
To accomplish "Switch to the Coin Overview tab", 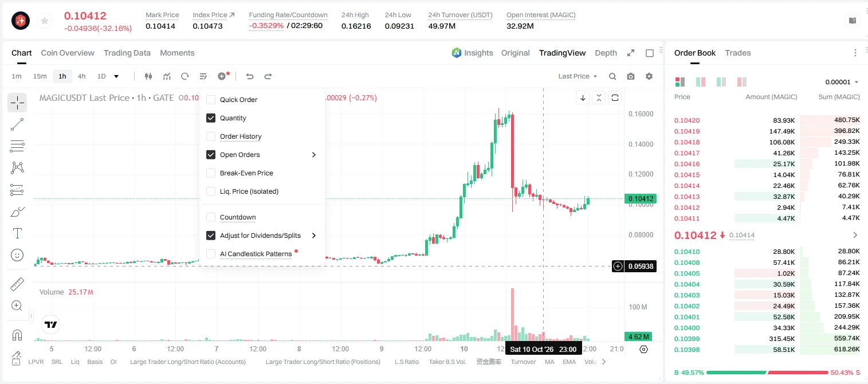I will click(x=68, y=53).
